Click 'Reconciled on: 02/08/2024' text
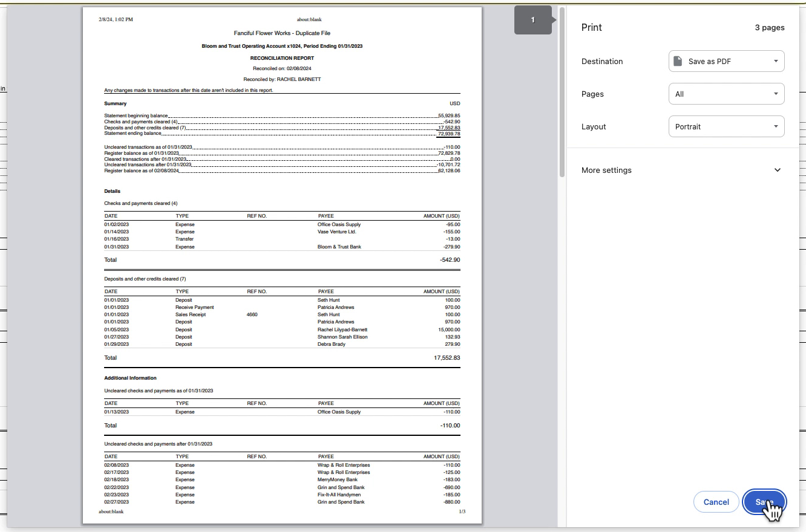 point(282,69)
